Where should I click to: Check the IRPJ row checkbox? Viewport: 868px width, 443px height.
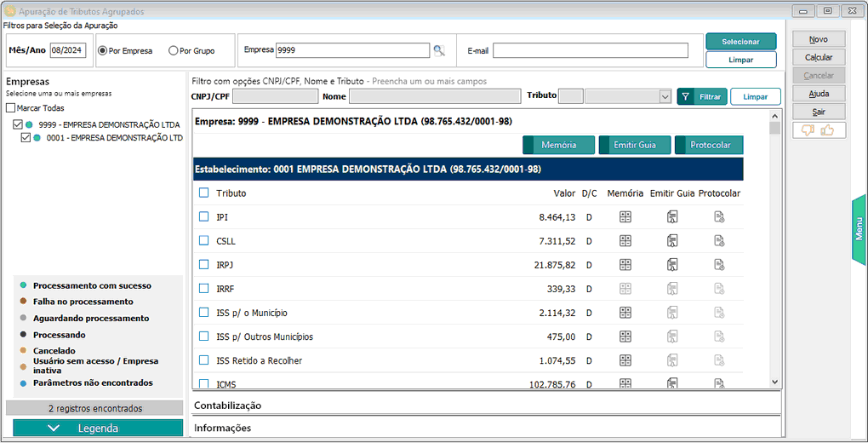[x=203, y=264]
